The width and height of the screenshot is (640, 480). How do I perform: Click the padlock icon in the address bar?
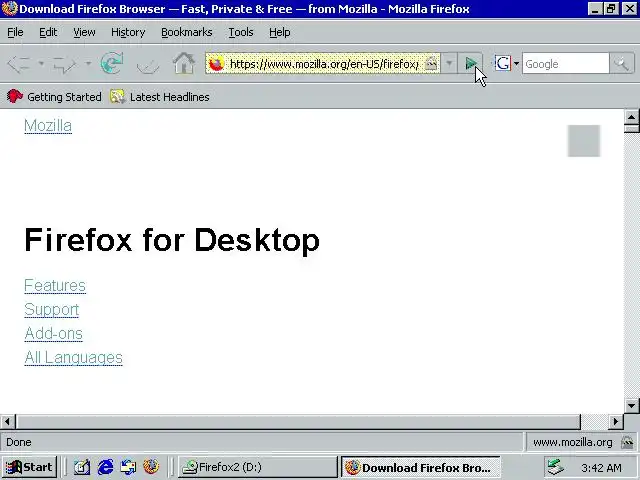[x=431, y=63]
